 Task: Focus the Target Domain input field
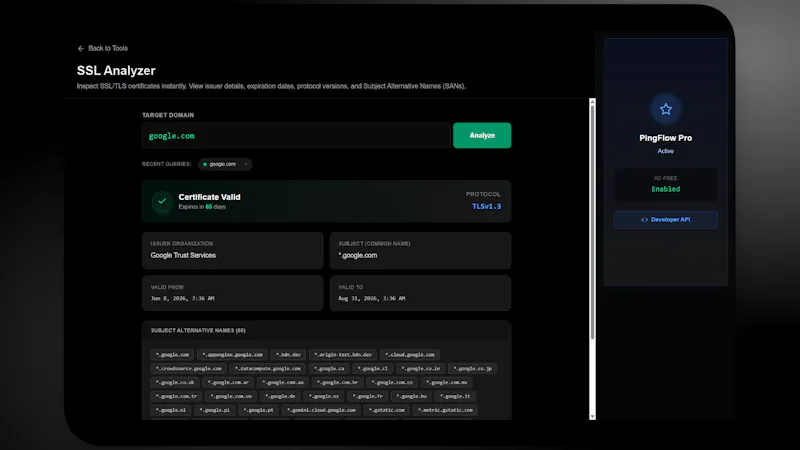(x=296, y=136)
